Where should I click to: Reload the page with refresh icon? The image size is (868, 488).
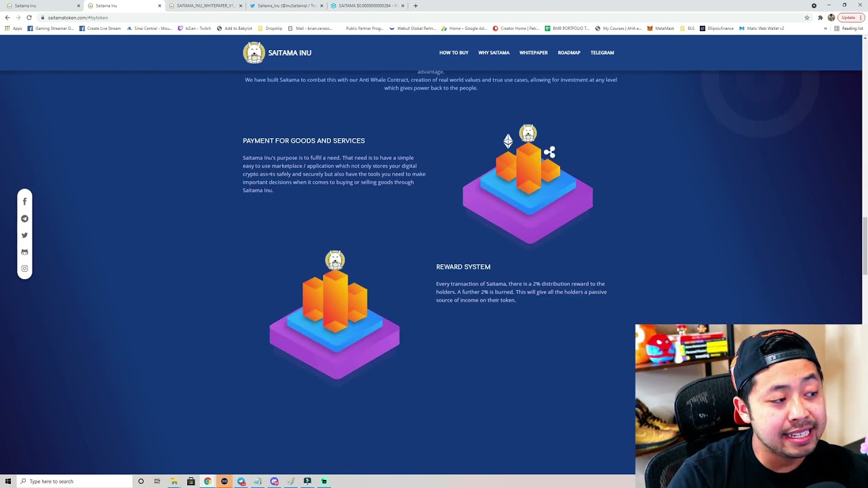[28, 18]
